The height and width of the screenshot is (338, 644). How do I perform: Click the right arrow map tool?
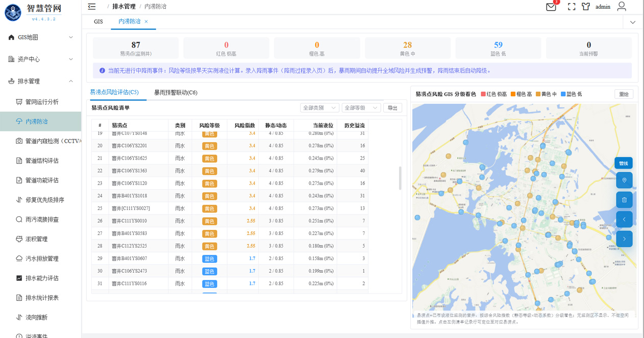[624, 239]
